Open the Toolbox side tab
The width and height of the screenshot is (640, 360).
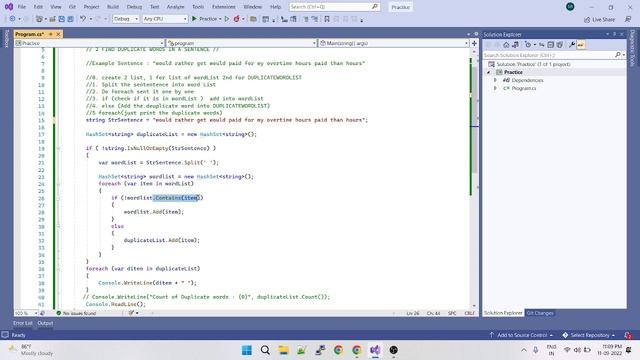coord(6,38)
